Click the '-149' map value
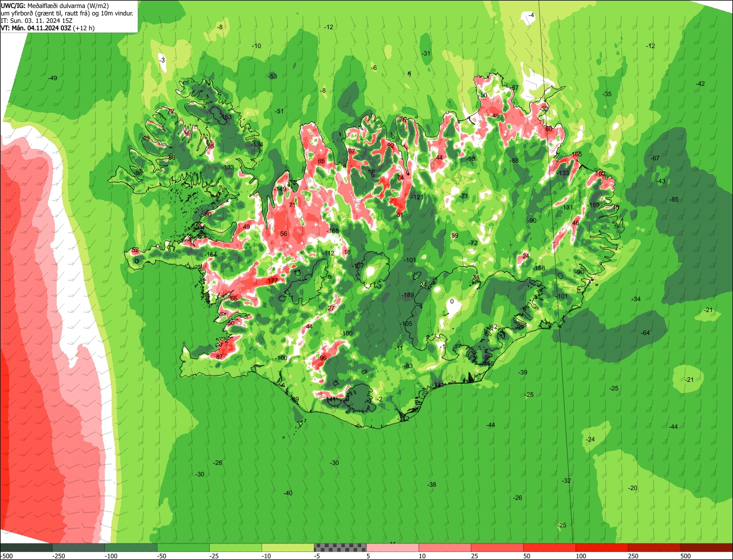Image resolution: width=733 pixels, height=560 pixels. pos(280,189)
